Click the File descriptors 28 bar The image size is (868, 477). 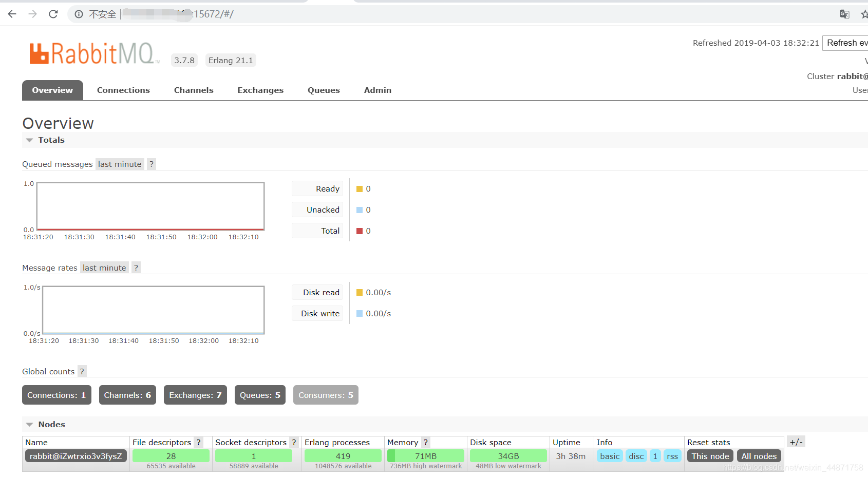171,456
